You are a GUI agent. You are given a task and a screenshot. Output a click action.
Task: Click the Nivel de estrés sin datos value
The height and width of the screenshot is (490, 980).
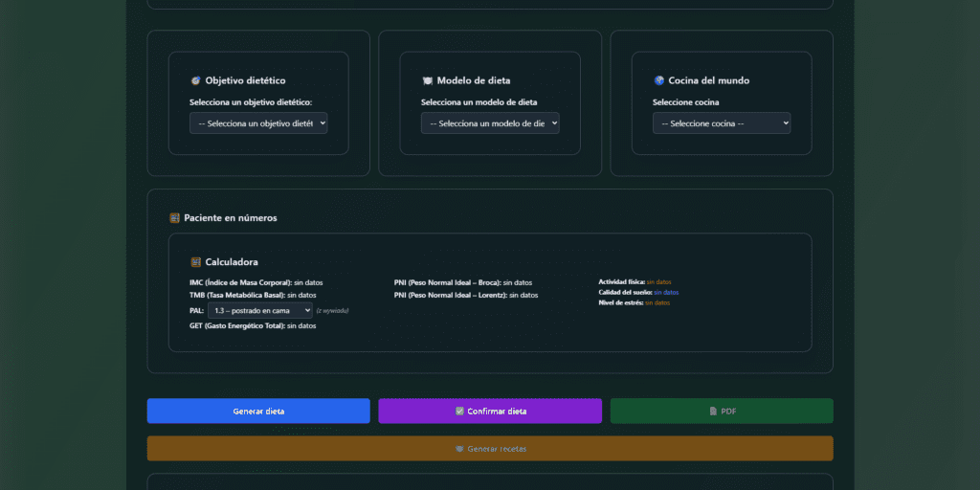tap(657, 302)
